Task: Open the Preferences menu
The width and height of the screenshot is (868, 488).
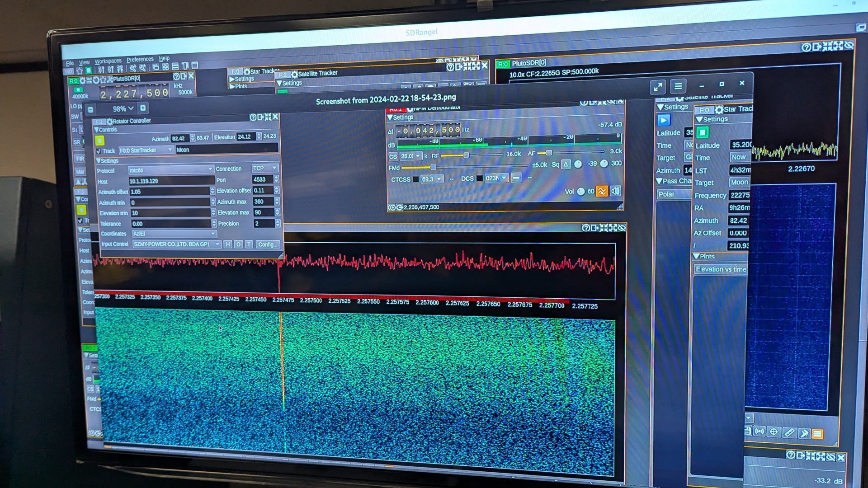Action: pos(140,59)
